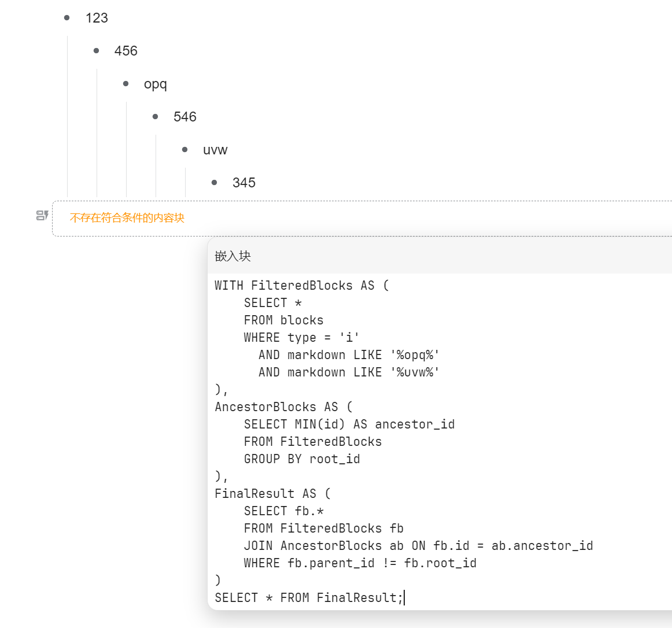Place cursor on WITH FilteredBlocks line
The width and height of the screenshot is (672, 628).
(301, 286)
